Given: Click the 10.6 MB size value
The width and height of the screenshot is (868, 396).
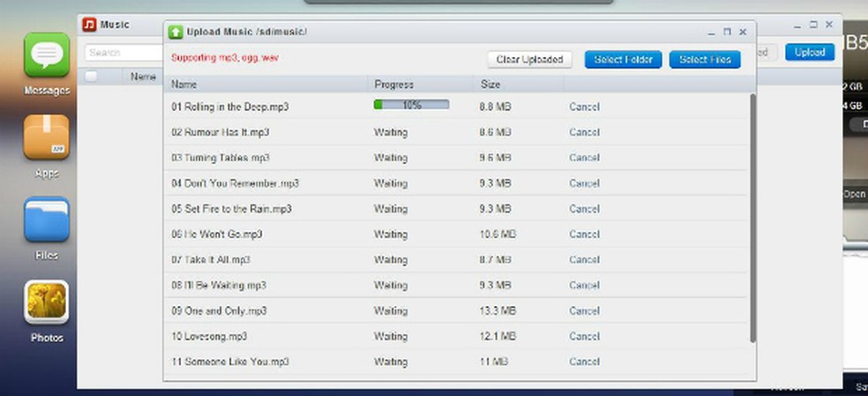Looking at the screenshot, I should (498, 235).
